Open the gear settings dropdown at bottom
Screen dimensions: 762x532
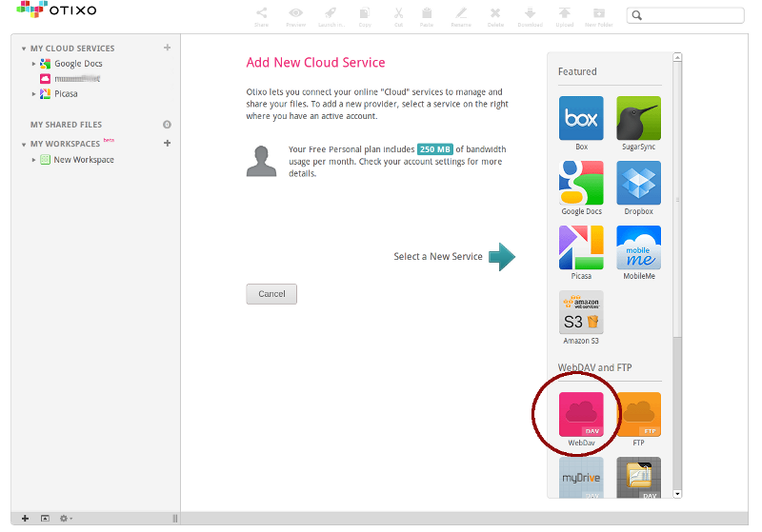coord(66,519)
